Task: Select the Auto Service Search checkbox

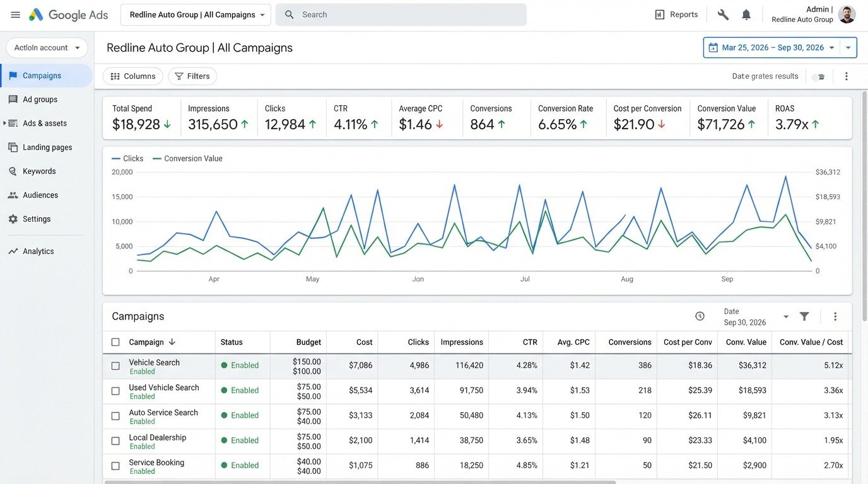Action: [x=115, y=416]
